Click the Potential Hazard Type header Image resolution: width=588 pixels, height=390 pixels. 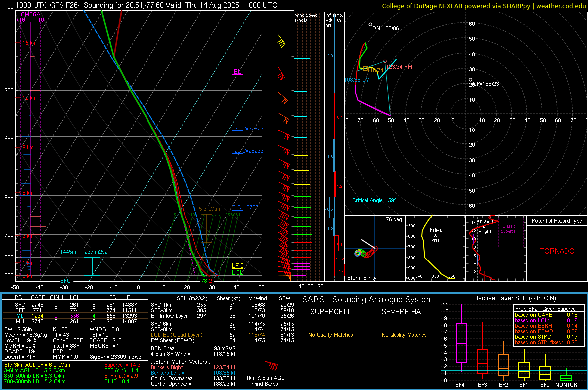(x=557, y=221)
